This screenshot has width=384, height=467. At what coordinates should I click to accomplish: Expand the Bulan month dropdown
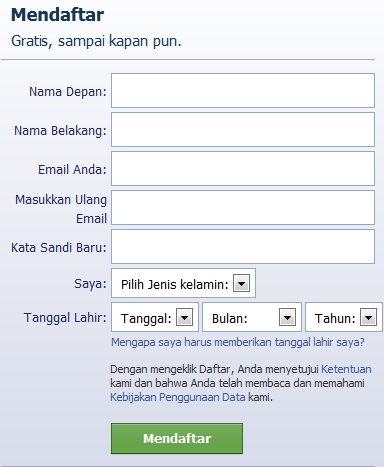252,317
